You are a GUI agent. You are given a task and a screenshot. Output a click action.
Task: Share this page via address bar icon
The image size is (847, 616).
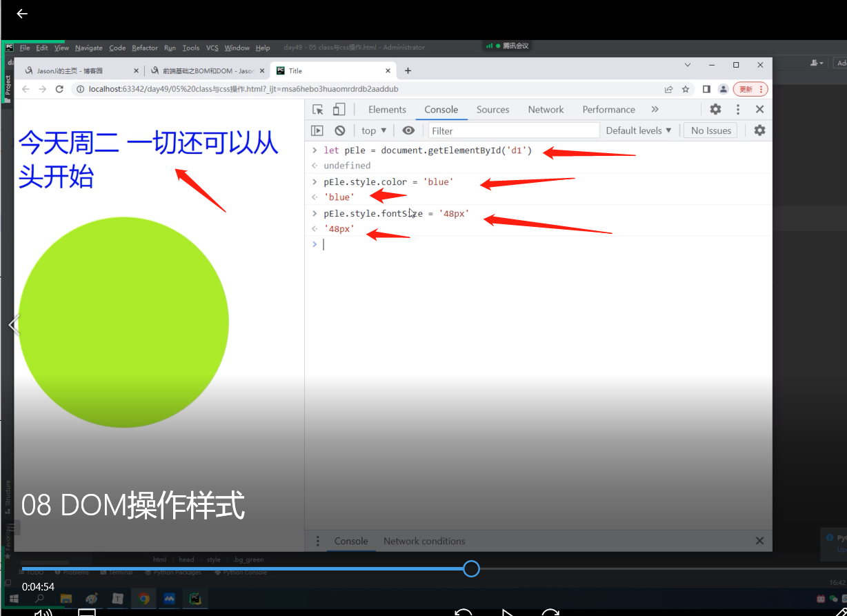click(x=668, y=89)
